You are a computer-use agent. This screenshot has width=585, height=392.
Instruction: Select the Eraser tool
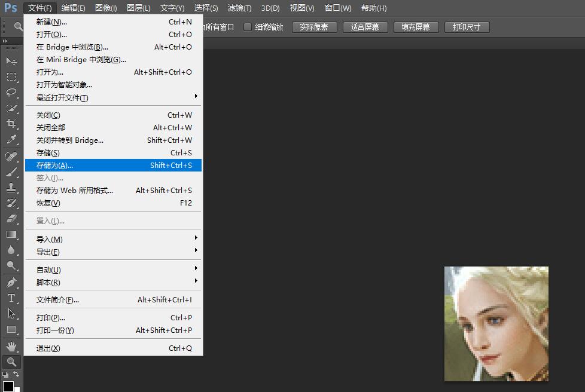(x=11, y=219)
